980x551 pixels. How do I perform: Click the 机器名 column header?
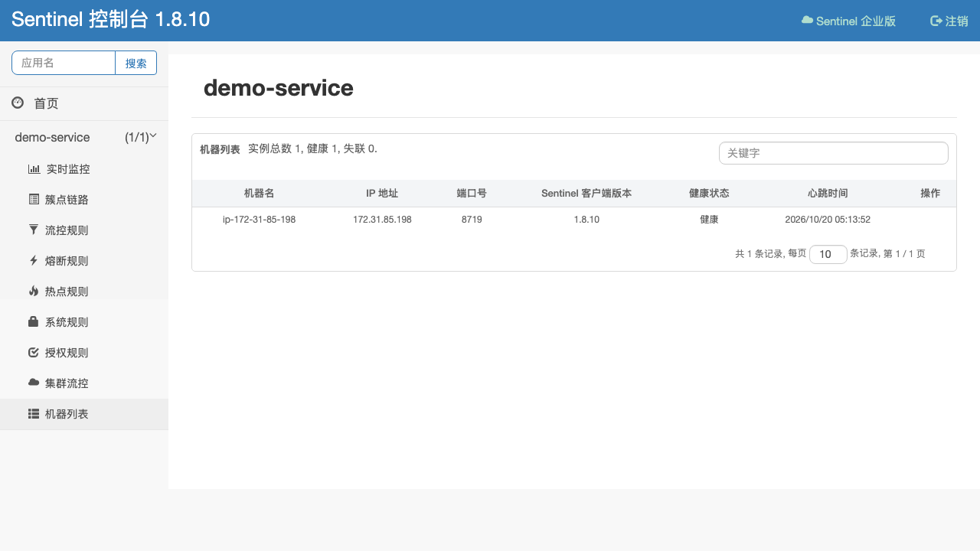259,194
